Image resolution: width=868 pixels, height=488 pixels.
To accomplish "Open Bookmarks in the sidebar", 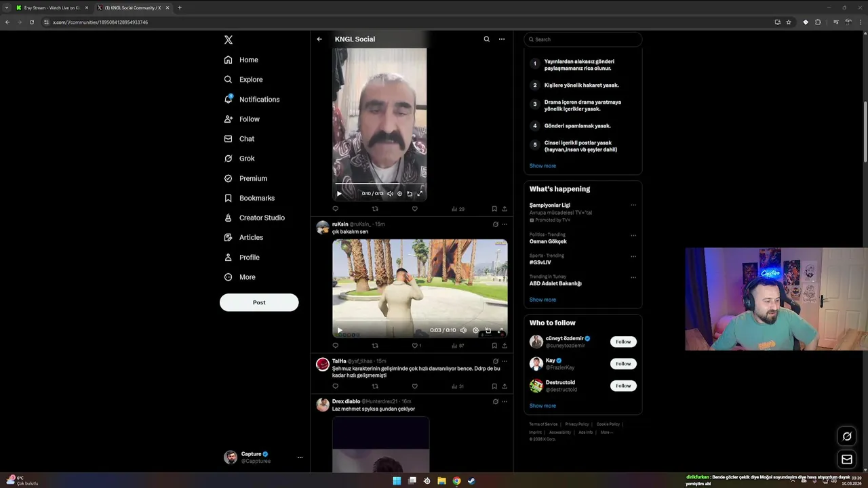I will coord(250,198).
